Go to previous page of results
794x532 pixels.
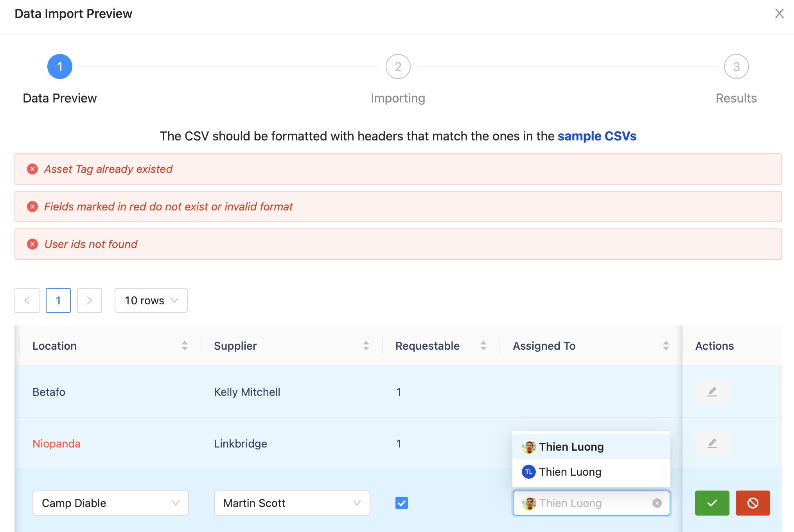point(27,300)
